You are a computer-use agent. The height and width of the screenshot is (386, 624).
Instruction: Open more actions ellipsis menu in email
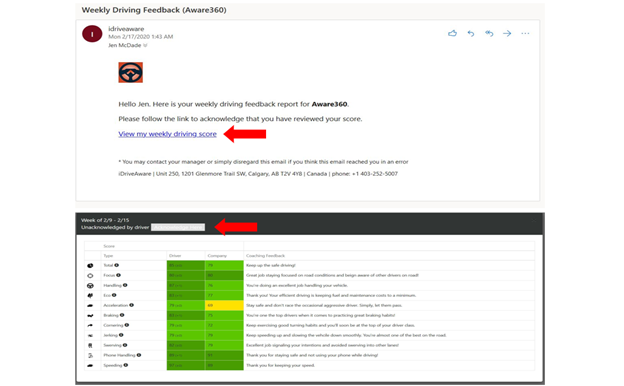tap(525, 33)
